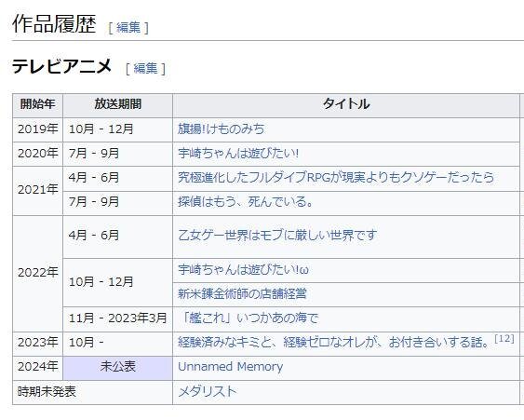The width and height of the screenshot is (524, 420).
Task: Open 究極進化したフルダイブRPG title link
Action: click(336, 178)
